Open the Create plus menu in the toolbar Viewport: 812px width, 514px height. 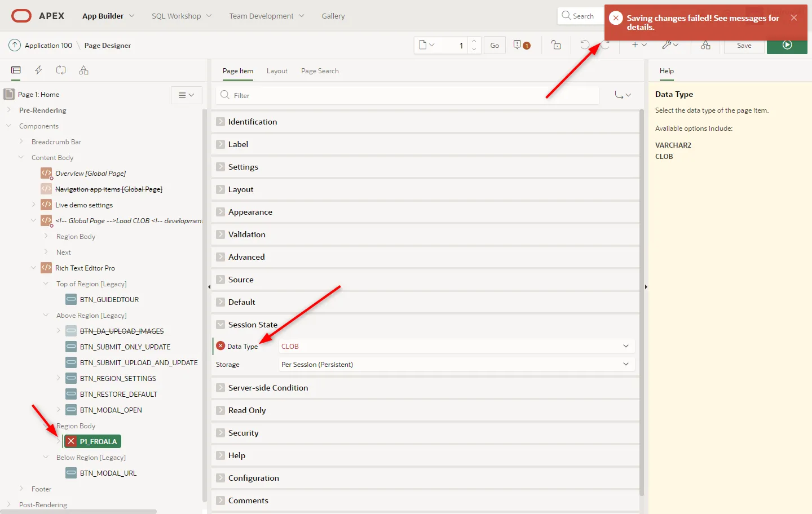(x=639, y=45)
